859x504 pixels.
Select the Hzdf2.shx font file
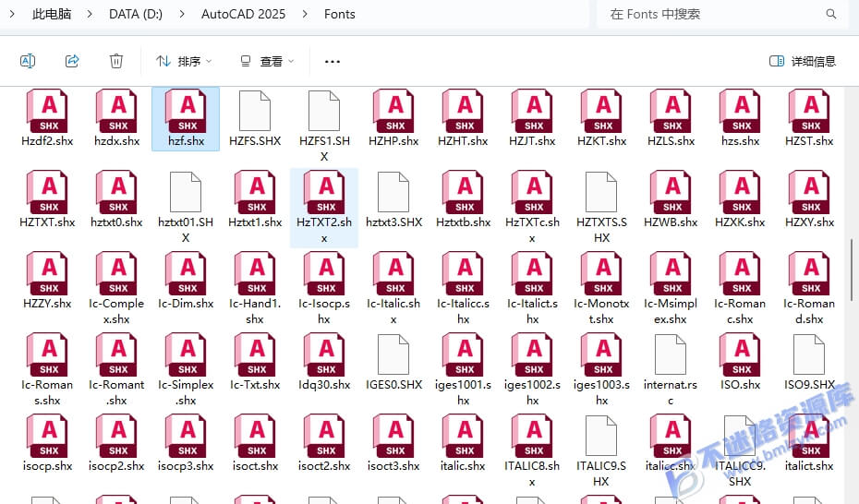coord(47,119)
